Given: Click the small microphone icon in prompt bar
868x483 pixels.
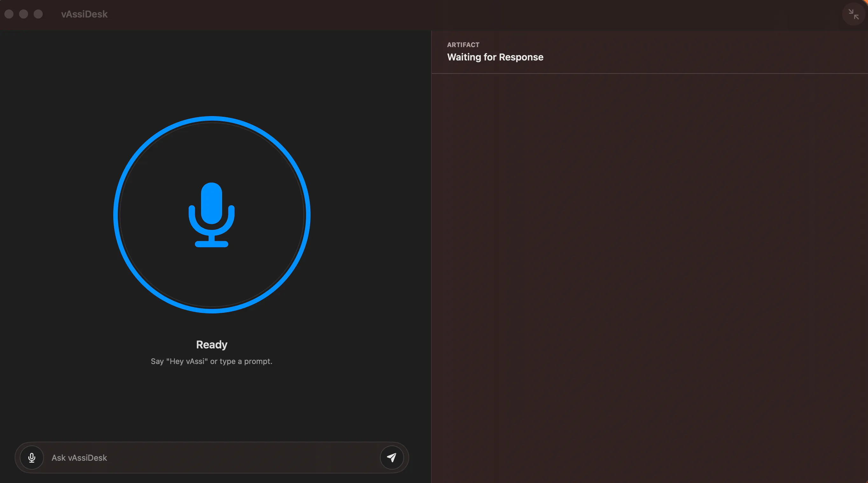Looking at the screenshot, I should 32,457.
